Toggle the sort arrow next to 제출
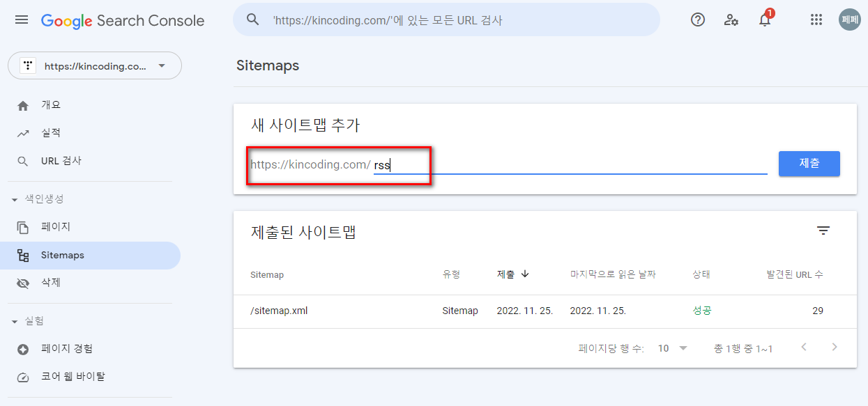Screen dimensions: 868x406 click(525, 274)
